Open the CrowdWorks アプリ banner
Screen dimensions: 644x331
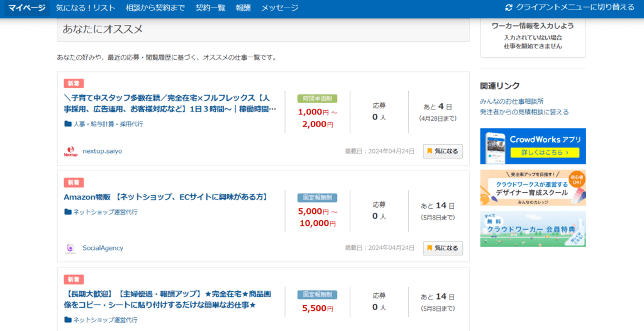[x=533, y=146]
